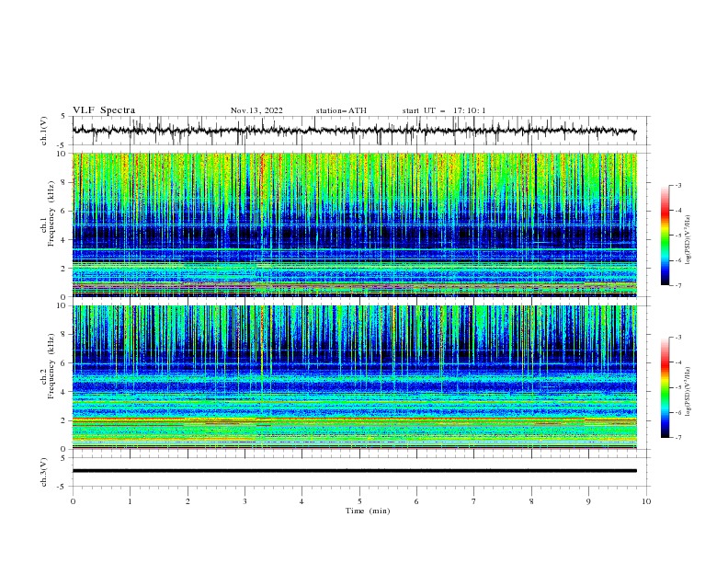Click the '3' tick on time axis
728x563 pixels.
[245, 501]
